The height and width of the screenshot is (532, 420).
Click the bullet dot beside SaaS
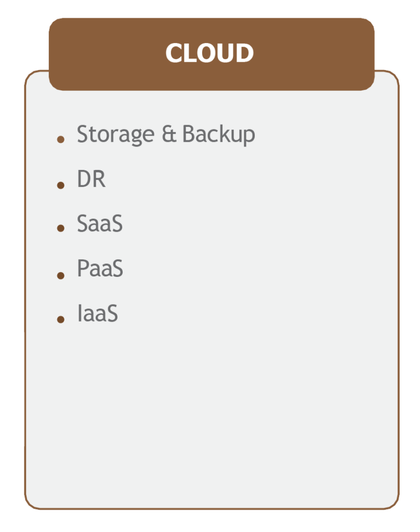(x=61, y=228)
